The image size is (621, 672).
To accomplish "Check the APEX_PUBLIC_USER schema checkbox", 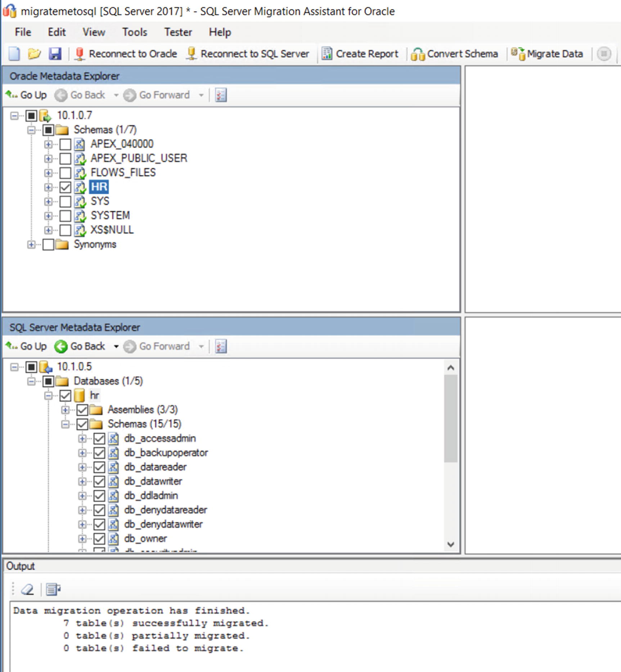I will point(65,159).
